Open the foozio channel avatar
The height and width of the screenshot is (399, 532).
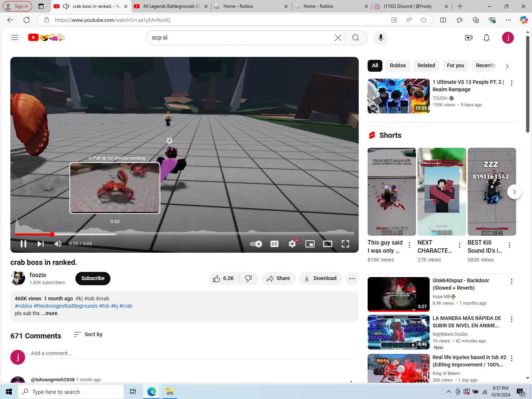(18, 278)
